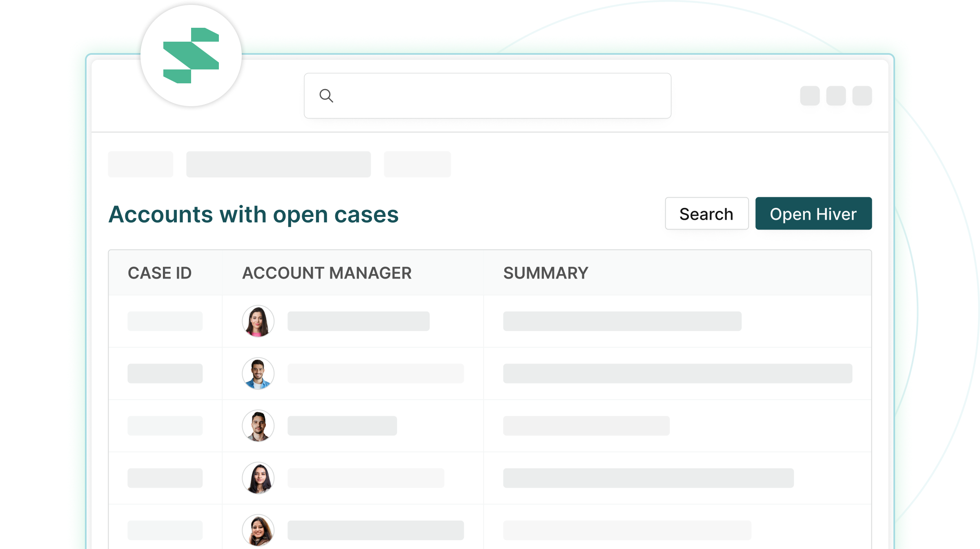Screen dimensions: 980x549
Task: Click inside the top search bar
Action: (488, 96)
